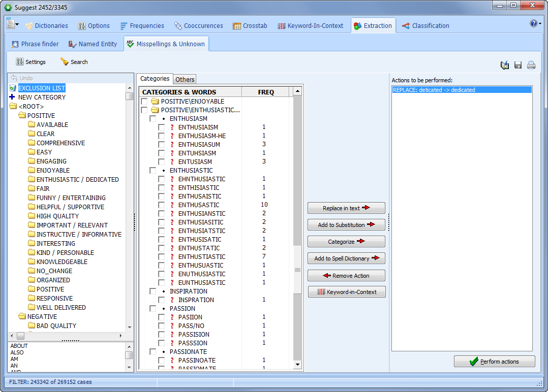This screenshot has height=392, width=548.
Task: Select the NEGATIVE folder in tree
Action: tap(42, 317)
